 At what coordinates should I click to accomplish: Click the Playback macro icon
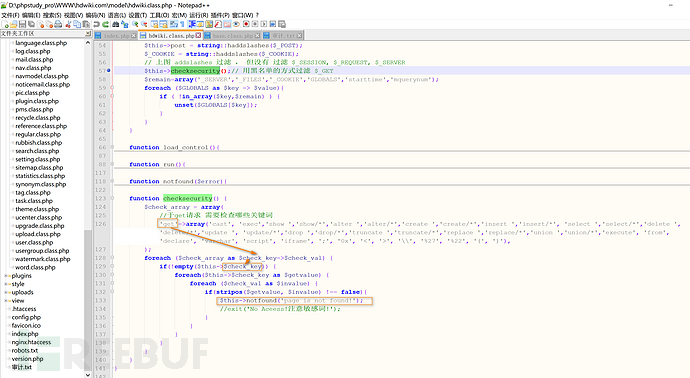264,24
